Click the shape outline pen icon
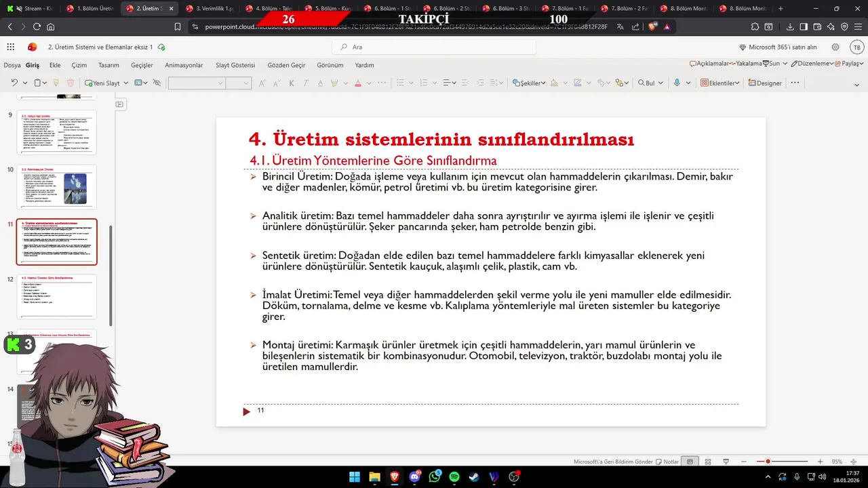The width and height of the screenshot is (868, 488). (577, 83)
